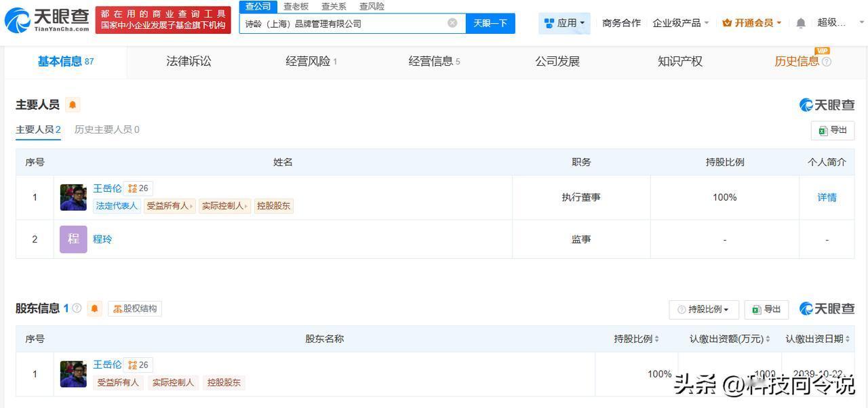Click the related-companies badge 26 in 主要人员 row
Screen dimensions: 868x408
pos(138,188)
